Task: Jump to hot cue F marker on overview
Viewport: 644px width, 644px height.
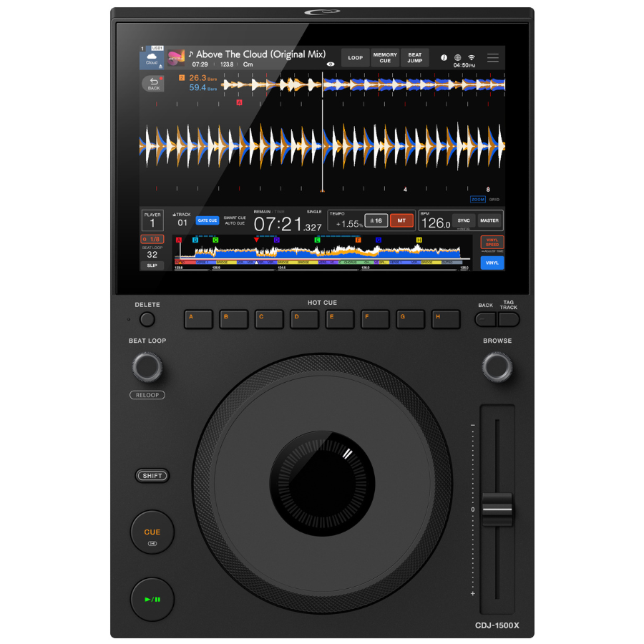Action: click(x=358, y=240)
